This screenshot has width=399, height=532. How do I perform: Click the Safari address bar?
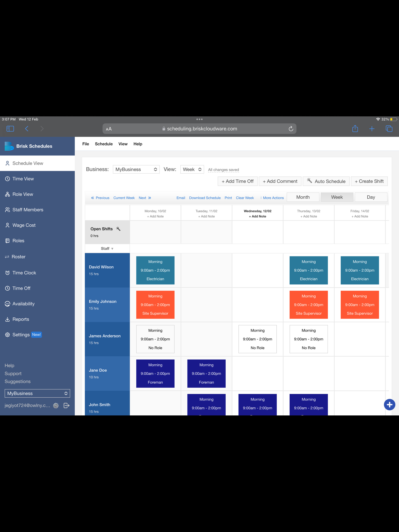[x=199, y=129]
